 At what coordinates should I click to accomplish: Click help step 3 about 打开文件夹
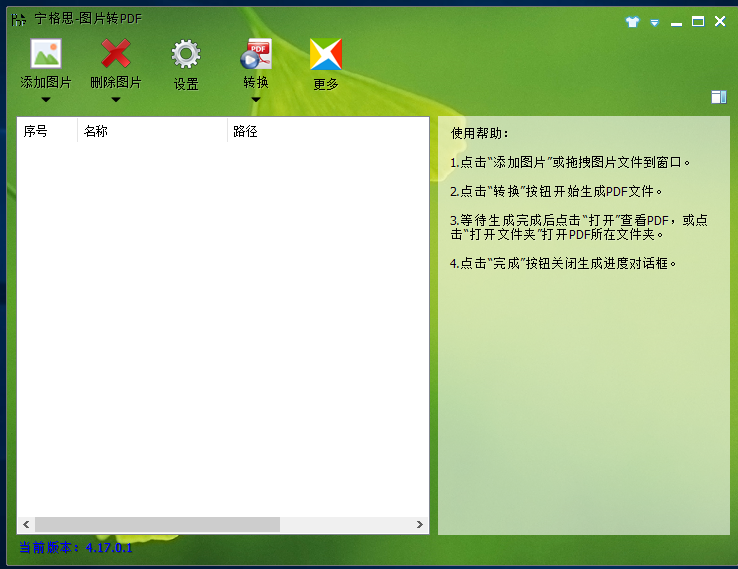pos(578,227)
